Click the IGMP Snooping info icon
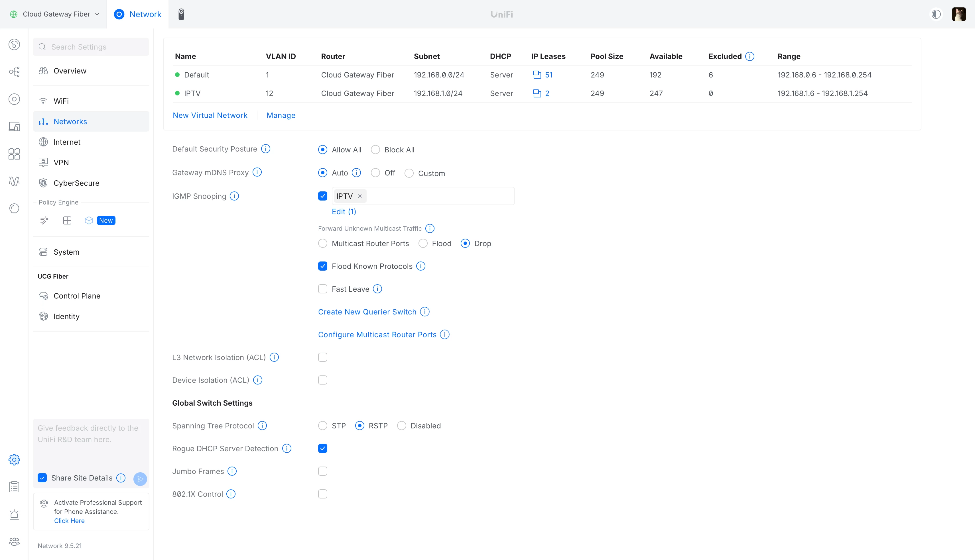The width and height of the screenshot is (975, 560). (x=234, y=196)
